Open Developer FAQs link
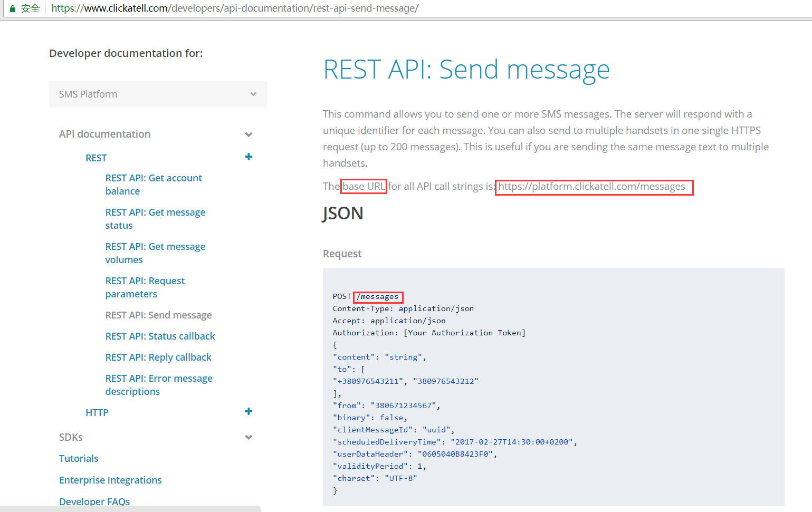This screenshot has width=812, height=512. tap(94, 501)
